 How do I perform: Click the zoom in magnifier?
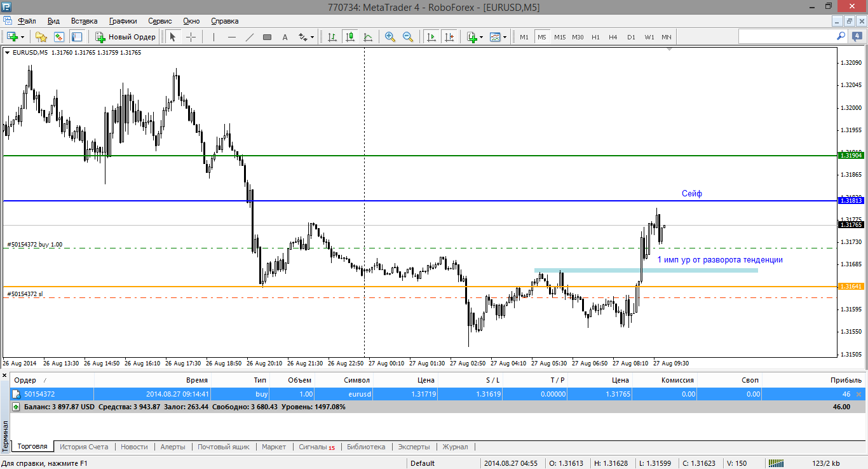click(x=390, y=37)
